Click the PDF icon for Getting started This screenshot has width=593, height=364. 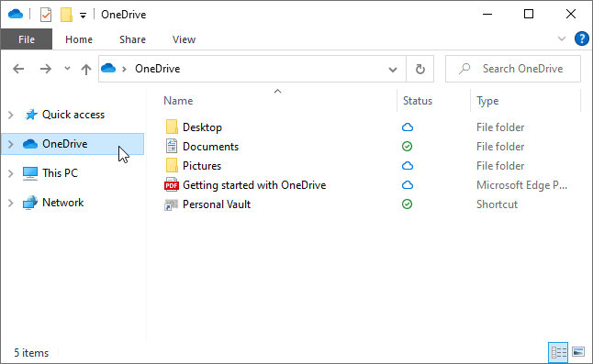(x=172, y=184)
